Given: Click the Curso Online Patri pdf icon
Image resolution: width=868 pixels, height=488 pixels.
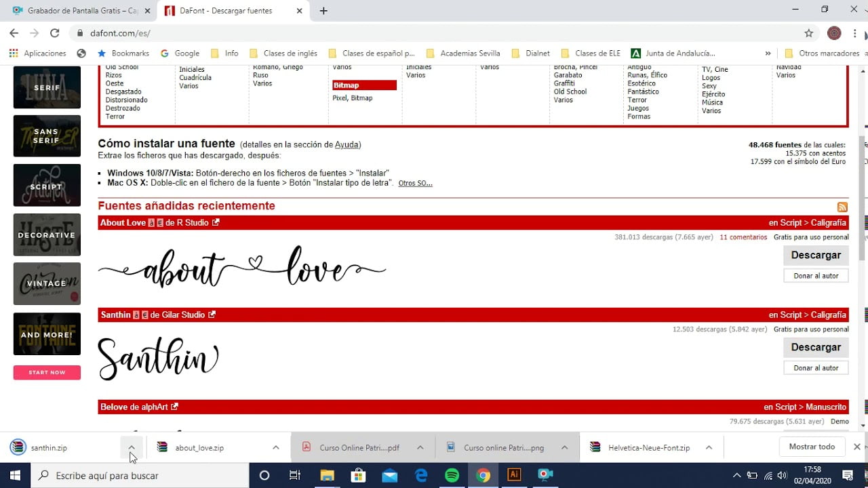Looking at the screenshot, I should [307, 447].
